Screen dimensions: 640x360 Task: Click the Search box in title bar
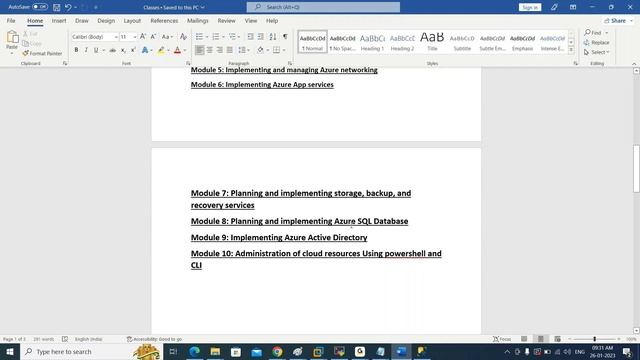[323, 7]
